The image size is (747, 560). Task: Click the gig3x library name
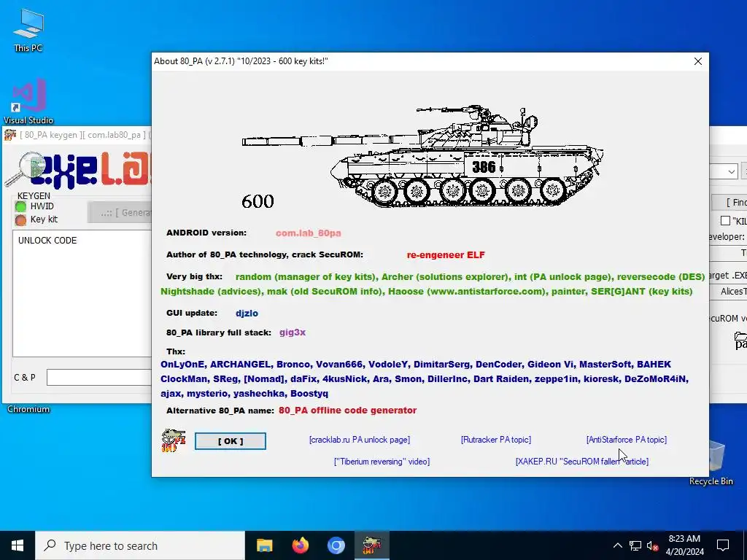point(292,332)
